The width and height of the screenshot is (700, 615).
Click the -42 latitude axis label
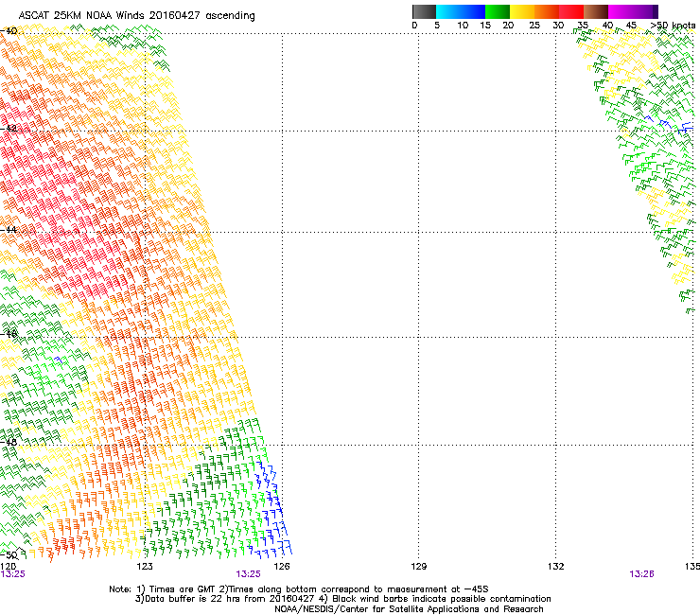tap(9, 129)
